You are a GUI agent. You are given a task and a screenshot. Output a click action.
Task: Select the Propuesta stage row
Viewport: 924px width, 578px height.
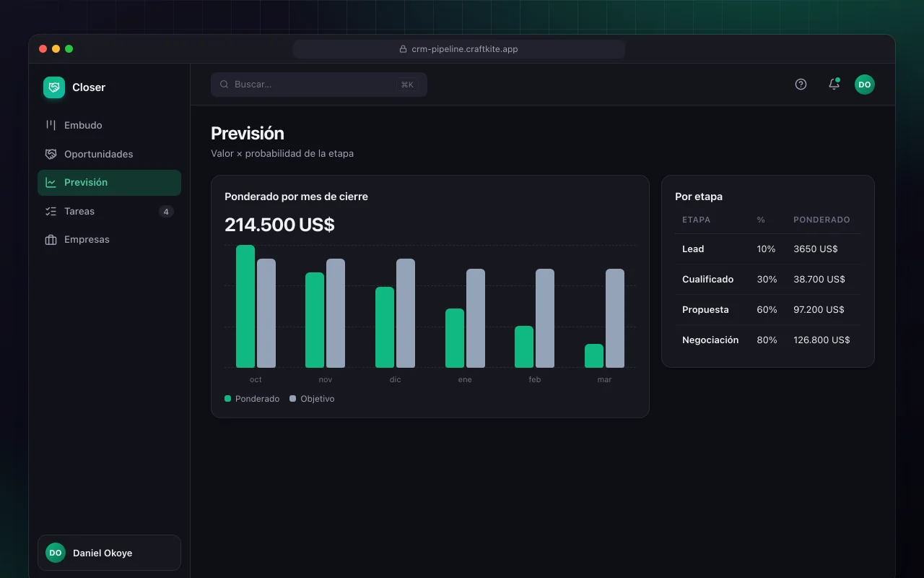767,309
